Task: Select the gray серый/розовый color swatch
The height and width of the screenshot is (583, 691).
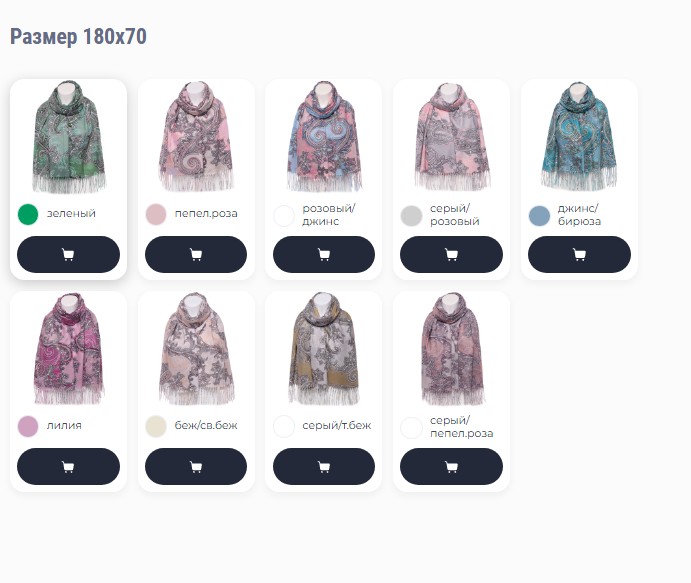Action: (411, 215)
